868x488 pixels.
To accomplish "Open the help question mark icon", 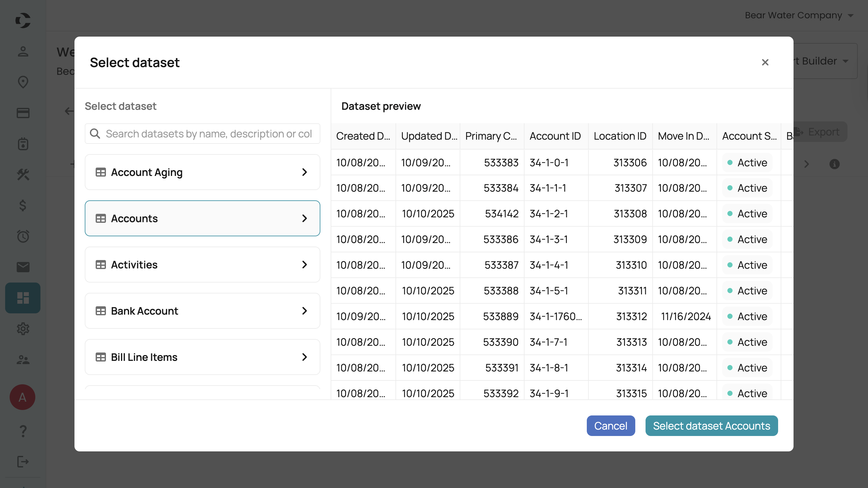I will tap(22, 431).
